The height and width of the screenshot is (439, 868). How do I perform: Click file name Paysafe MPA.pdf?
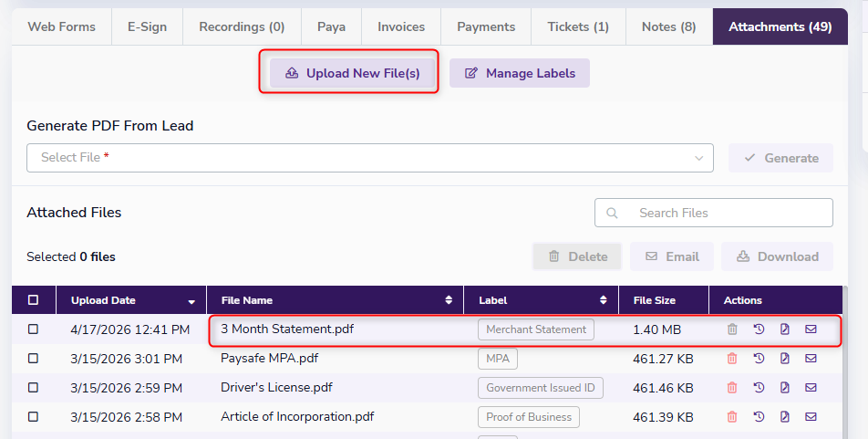click(x=270, y=358)
